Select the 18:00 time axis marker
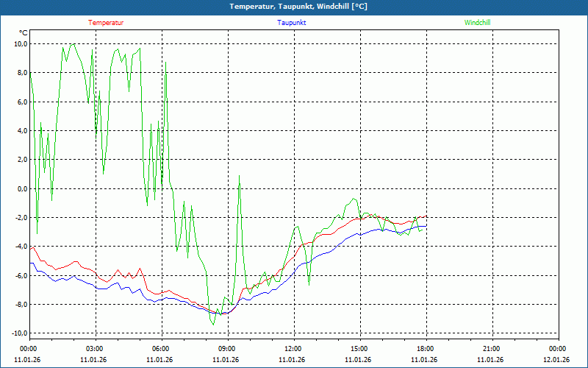The image size is (588, 368). [426, 349]
